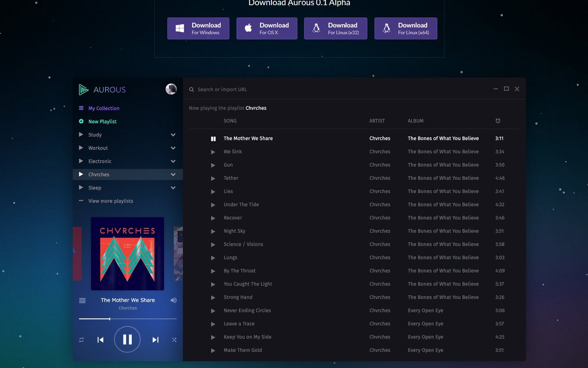Click View more playlists
Screen dimensions: 588x368
[111, 201]
